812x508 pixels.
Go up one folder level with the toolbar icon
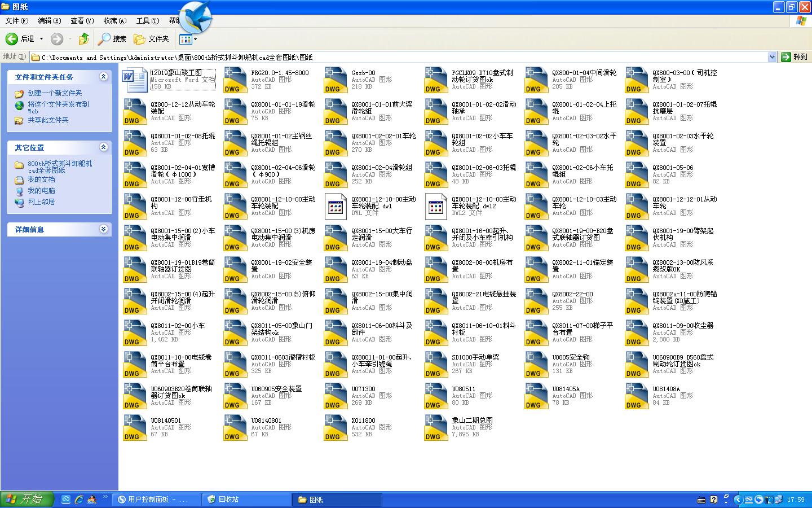(84, 39)
